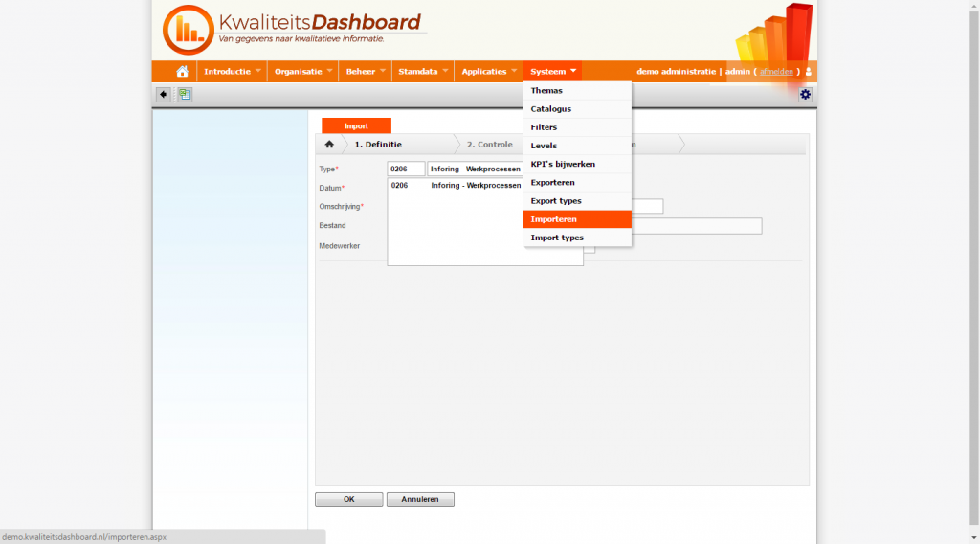
Task: Click the KwalitetsDashboard logo
Action: pyautogui.click(x=292, y=30)
